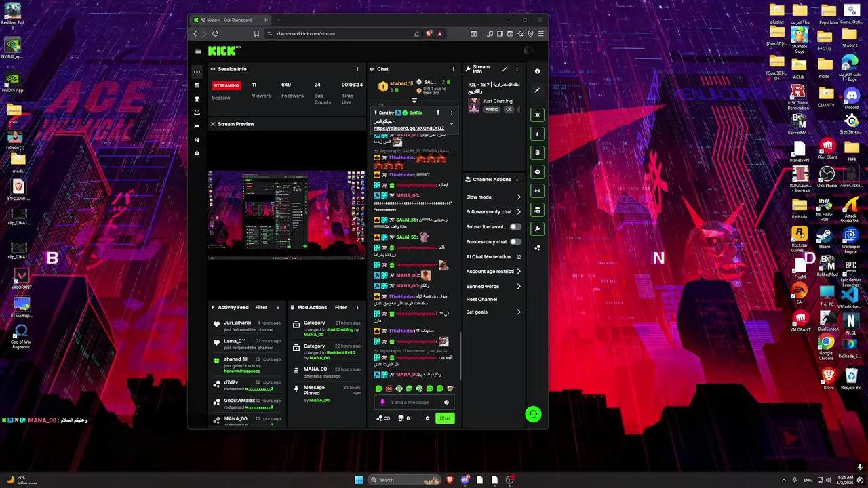This screenshot has width=868, height=488.
Task: Toggle the Channel Actions widget button
Action: click(x=537, y=209)
